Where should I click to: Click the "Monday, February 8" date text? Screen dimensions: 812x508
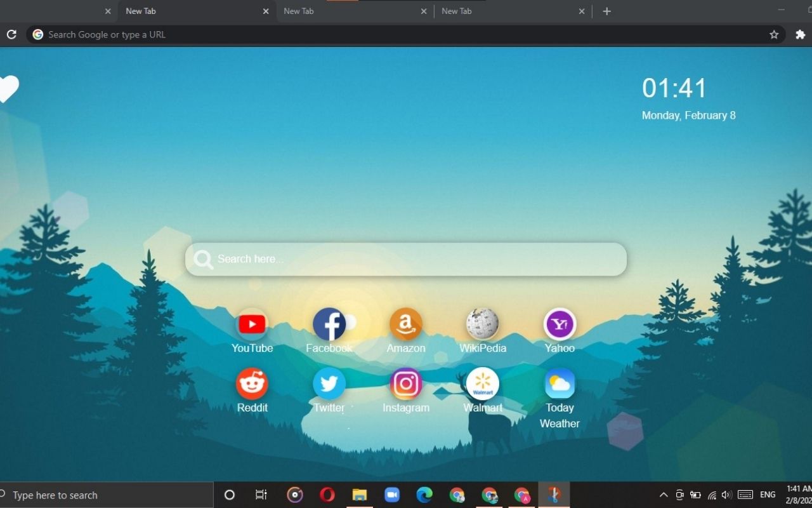[689, 116]
